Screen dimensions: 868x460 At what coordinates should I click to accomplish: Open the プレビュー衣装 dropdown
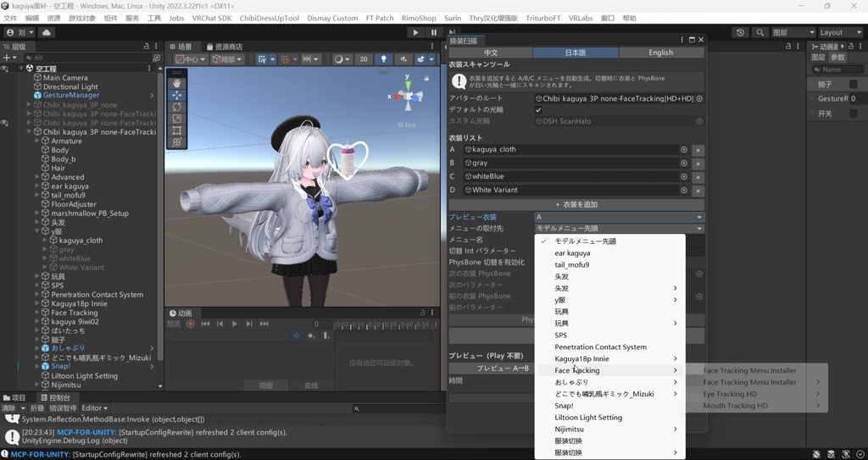(619, 217)
